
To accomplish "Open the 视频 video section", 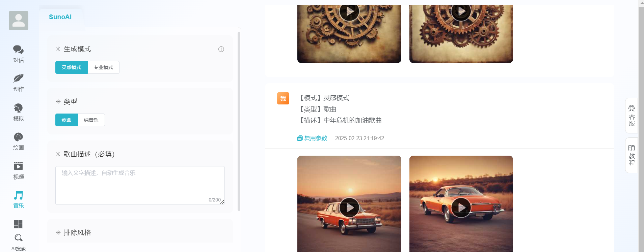I will coord(18,166).
